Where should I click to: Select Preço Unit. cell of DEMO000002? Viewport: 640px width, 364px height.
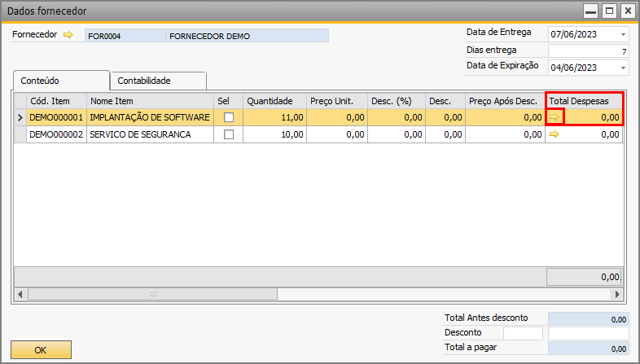337,134
